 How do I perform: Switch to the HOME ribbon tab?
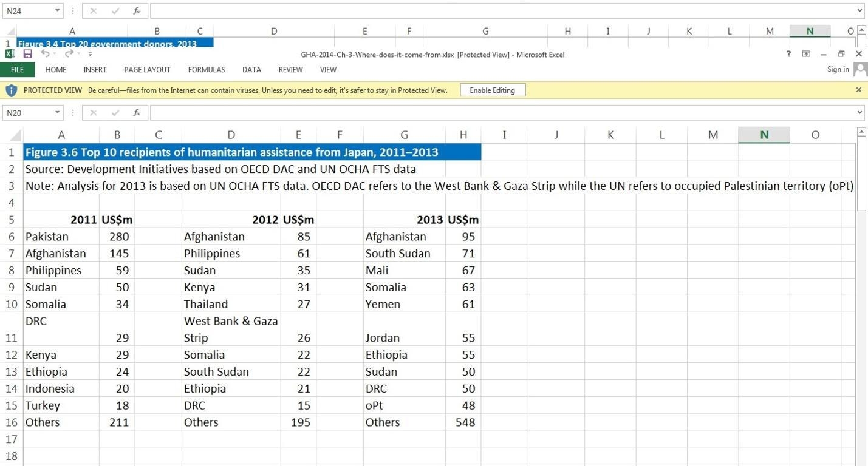pyautogui.click(x=56, y=70)
